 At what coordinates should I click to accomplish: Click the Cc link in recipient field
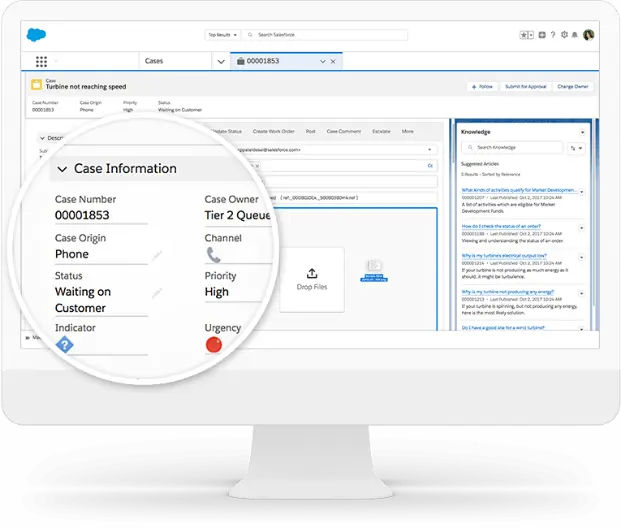430,166
